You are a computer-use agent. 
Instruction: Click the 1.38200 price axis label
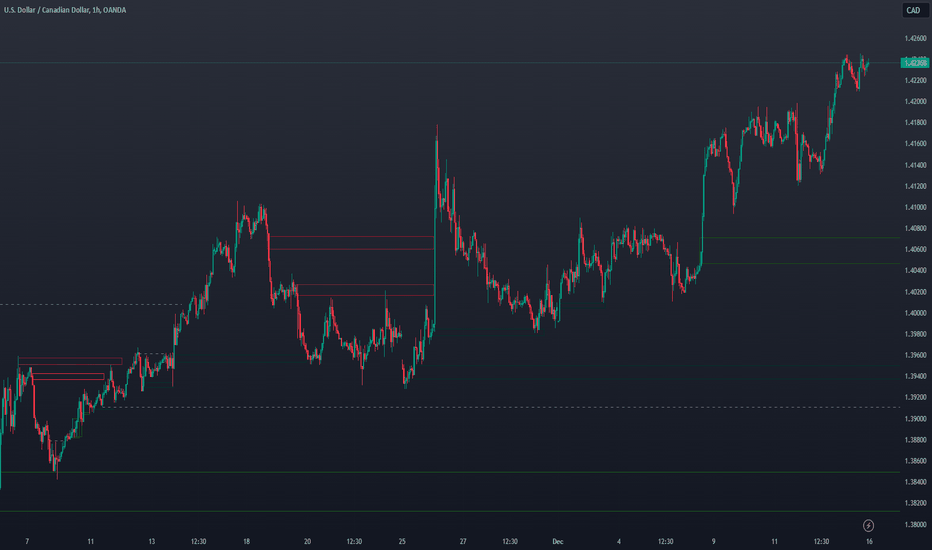pos(915,503)
